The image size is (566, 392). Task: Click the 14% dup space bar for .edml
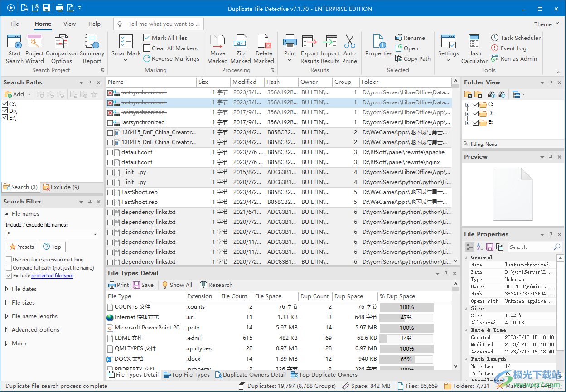(406, 338)
